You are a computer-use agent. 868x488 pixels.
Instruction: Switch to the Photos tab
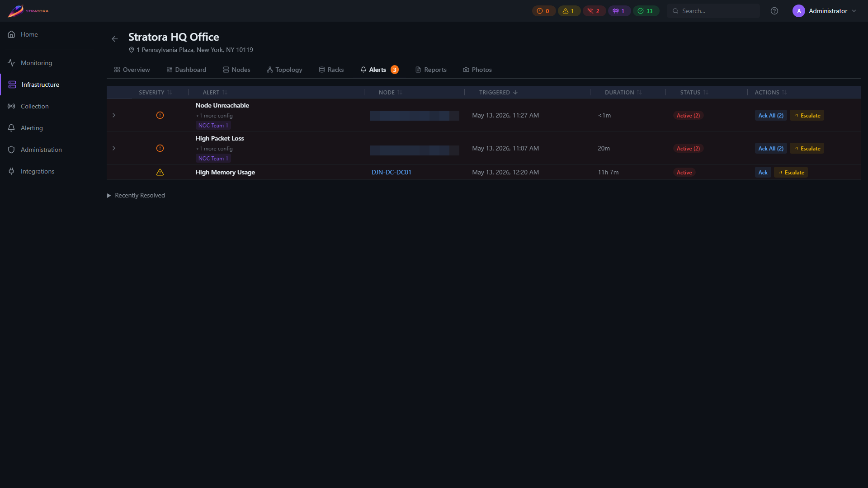(477, 70)
